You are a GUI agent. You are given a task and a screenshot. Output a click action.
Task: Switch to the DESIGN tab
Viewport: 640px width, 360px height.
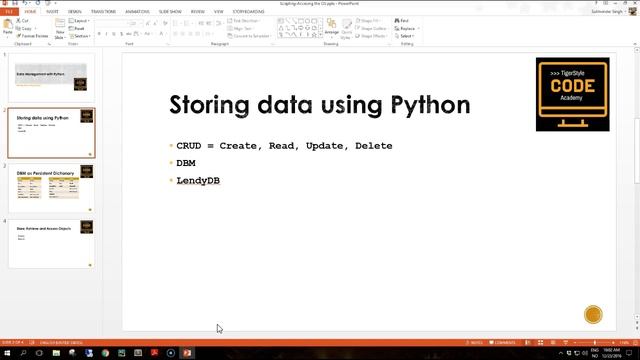point(75,11)
